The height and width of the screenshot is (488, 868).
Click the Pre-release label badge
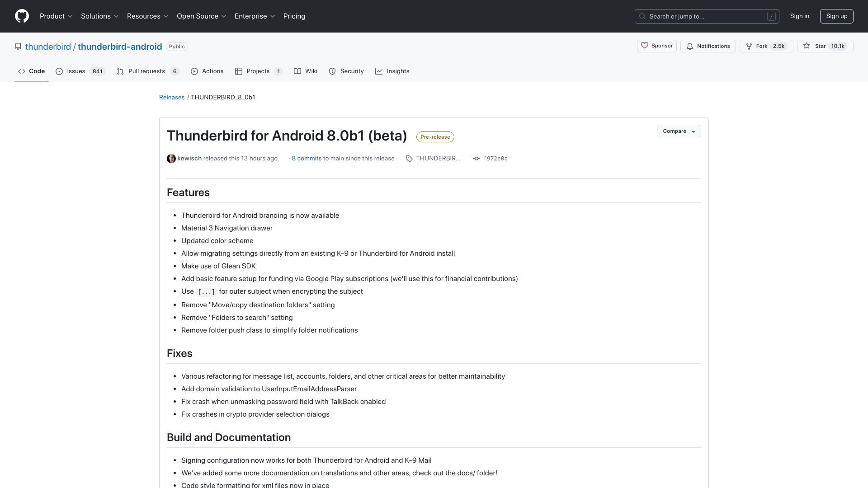(x=435, y=137)
